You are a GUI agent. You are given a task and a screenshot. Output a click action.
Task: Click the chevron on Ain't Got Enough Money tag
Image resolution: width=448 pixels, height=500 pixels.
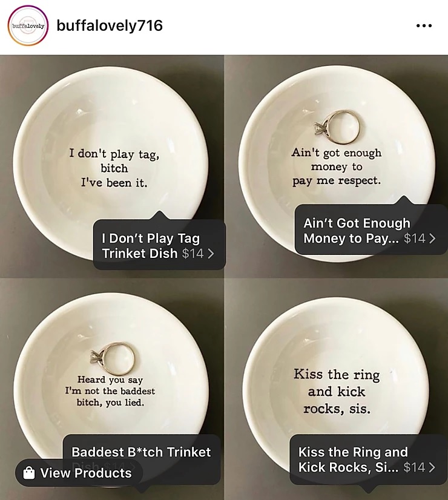point(432,238)
